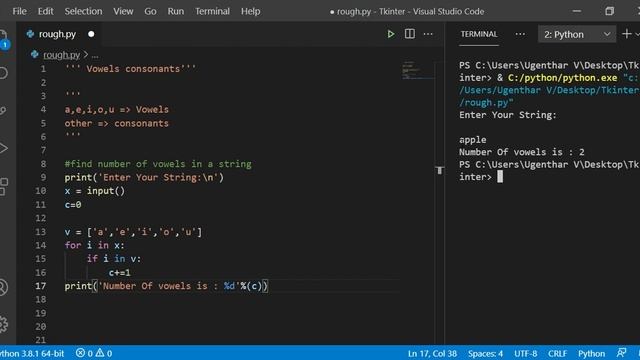The width and height of the screenshot is (640, 360).
Task: Open the Help menu
Action: (x=250, y=11)
